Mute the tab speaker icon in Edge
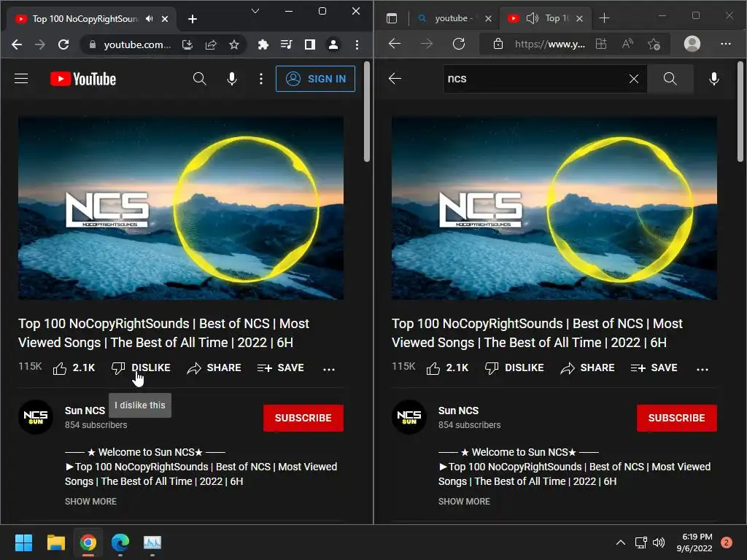The image size is (747, 560). [x=532, y=18]
